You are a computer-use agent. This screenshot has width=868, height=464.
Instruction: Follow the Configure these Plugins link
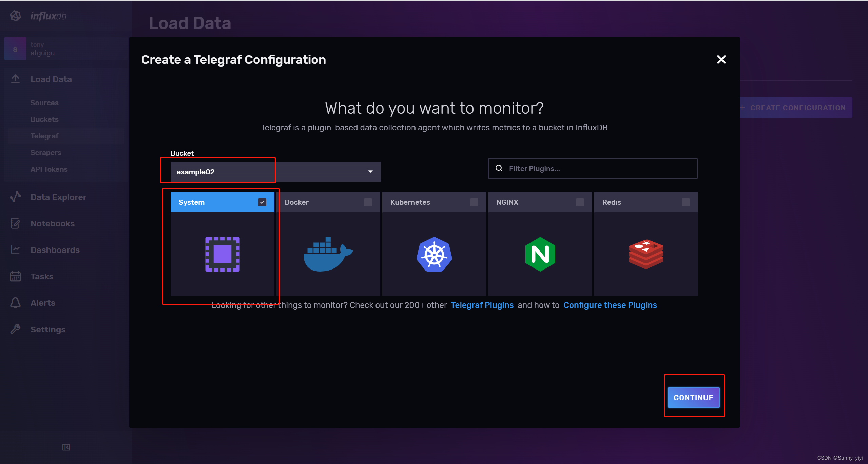(610, 305)
